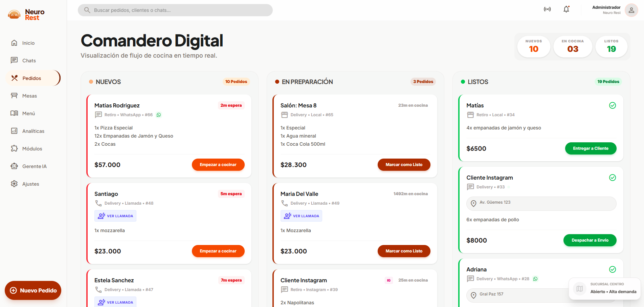Open the Mesas section in sidebar
644x307 pixels.
click(x=29, y=96)
